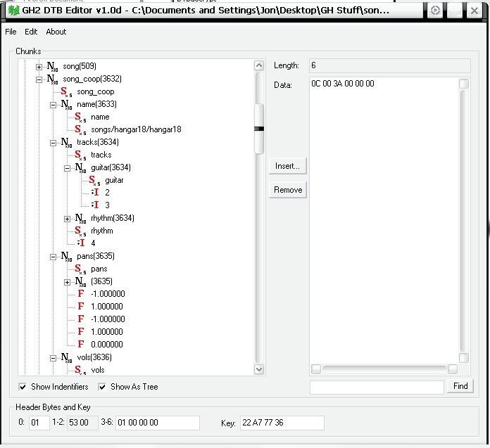Click the tree vertical scrollbar thumb
The width and height of the screenshot is (490, 448).
tap(259, 129)
